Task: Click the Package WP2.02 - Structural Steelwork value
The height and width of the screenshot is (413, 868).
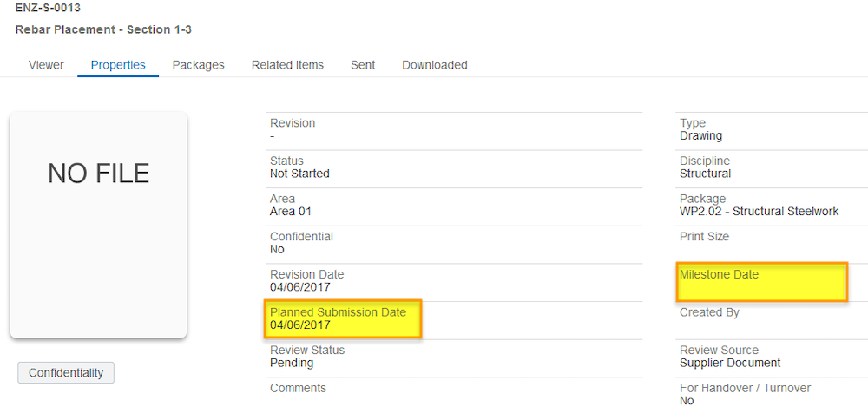Action: 759,212
